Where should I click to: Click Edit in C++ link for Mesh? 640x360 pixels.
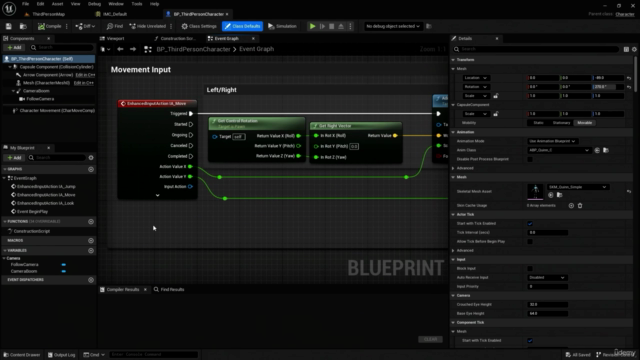click(84, 83)
